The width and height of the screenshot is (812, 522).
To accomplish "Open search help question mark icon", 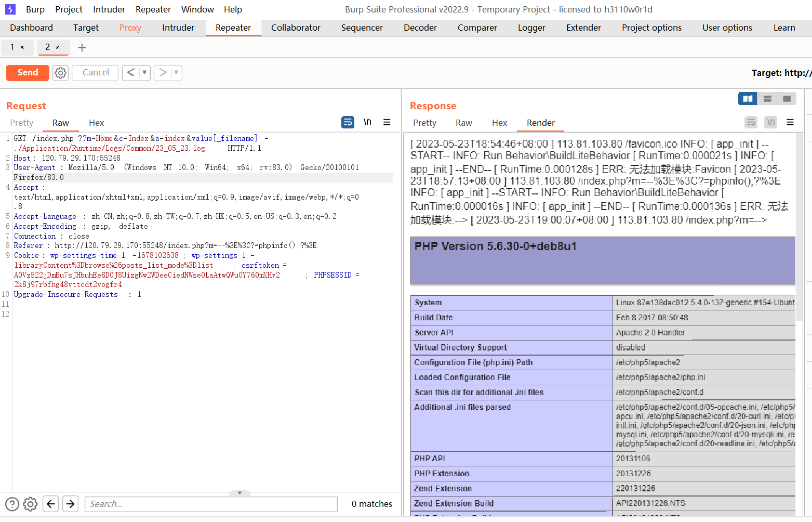I will coord(12,504).
